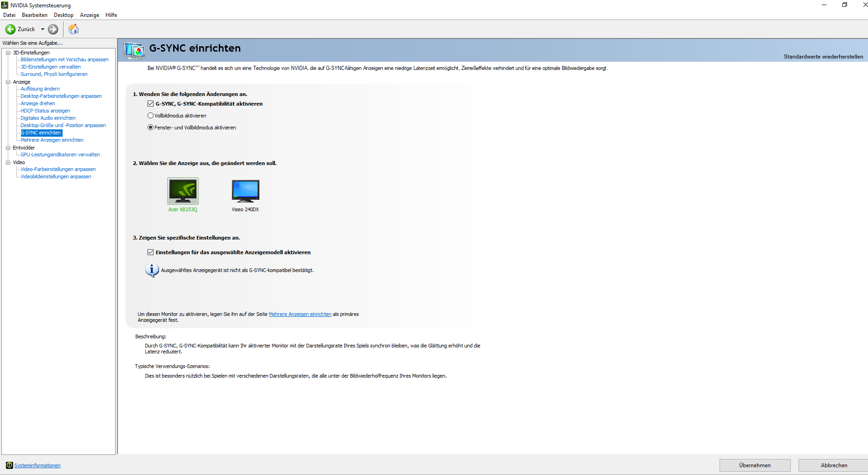Click the Anzeige tree category label
This screenshot has width=868, height=475.
point(21,82)
